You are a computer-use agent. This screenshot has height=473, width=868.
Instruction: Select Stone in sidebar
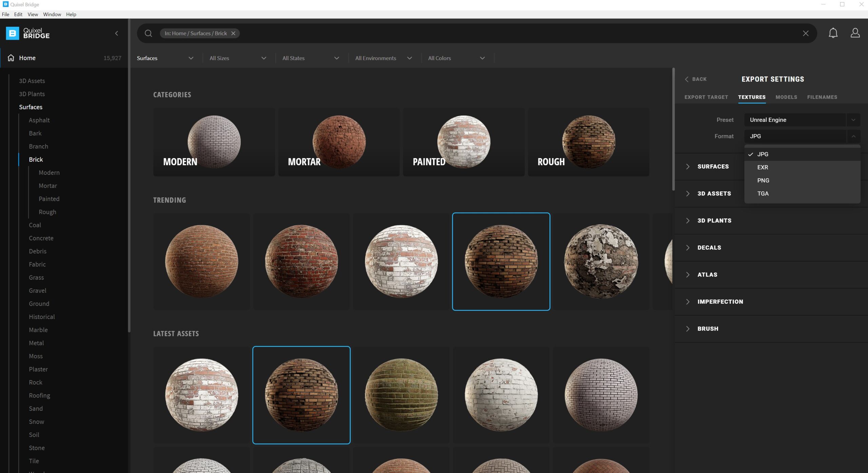click(37, 448)
